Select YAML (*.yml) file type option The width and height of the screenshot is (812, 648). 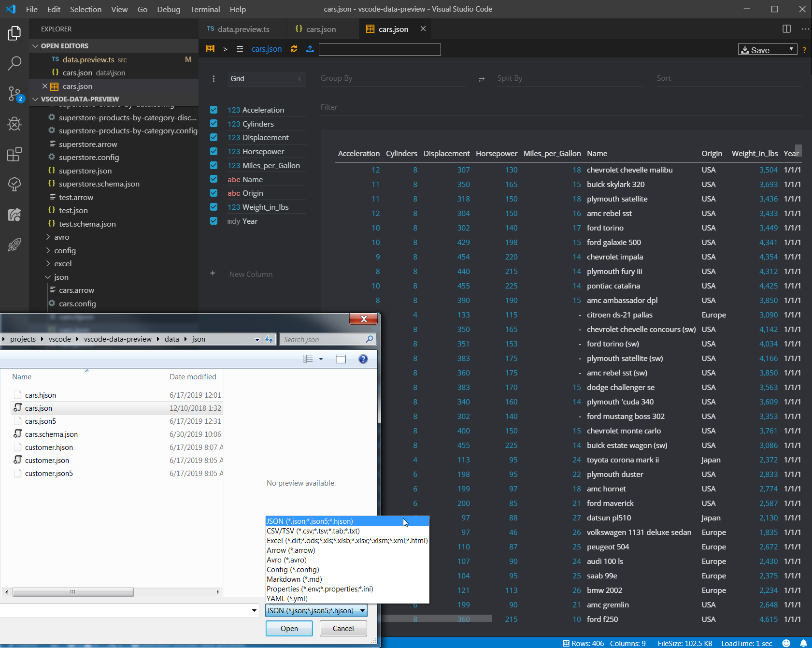347,599
